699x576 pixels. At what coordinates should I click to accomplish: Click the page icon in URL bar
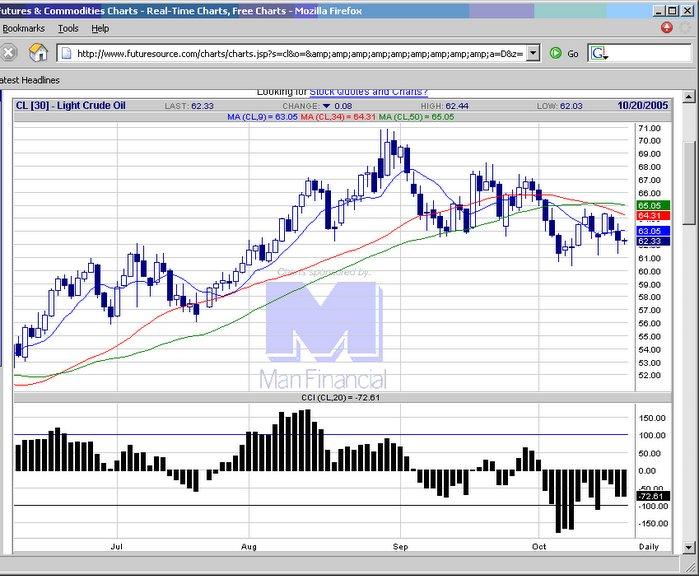(66, 53)
